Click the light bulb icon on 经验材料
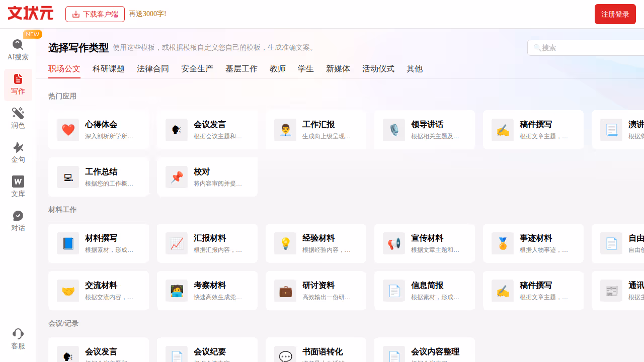Screen dimensions: 644x362 click(x=285, y=243)
